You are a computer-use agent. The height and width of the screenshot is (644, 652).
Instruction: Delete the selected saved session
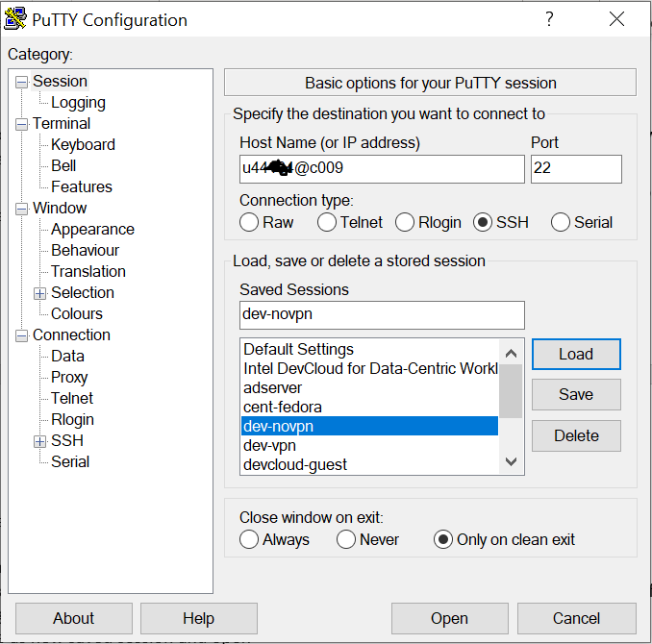point(576,435)
